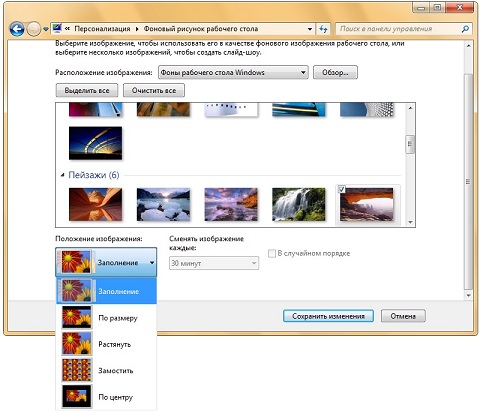Choose По центру in the position list
The image size is (480, 411).
click(106, 397)
